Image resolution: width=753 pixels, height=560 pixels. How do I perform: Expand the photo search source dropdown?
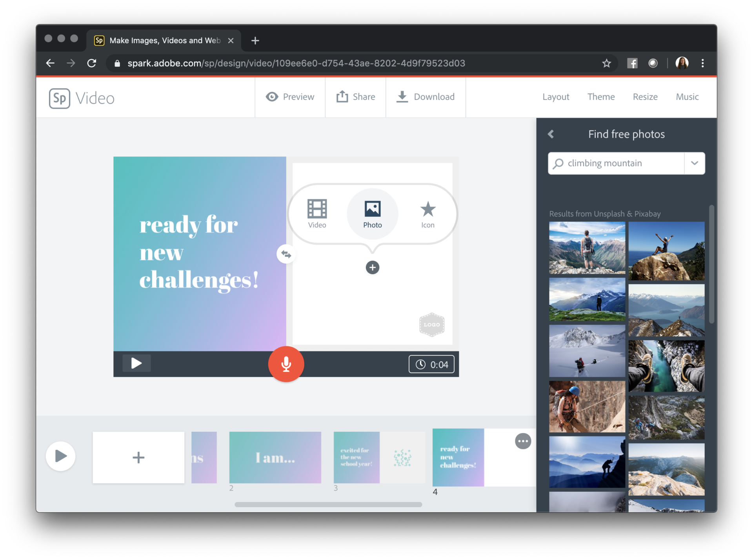click(694, 163)
